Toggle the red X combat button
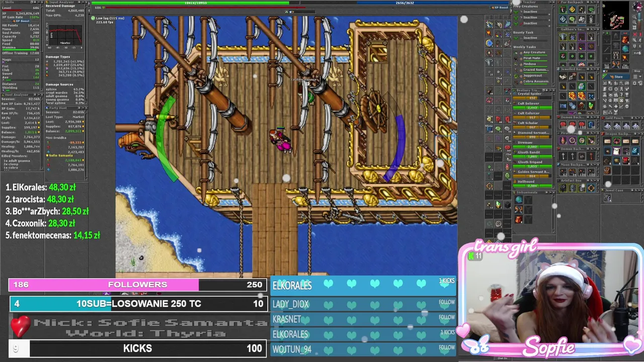The height and width of the screenshot is (362, 644). point(635,34)
